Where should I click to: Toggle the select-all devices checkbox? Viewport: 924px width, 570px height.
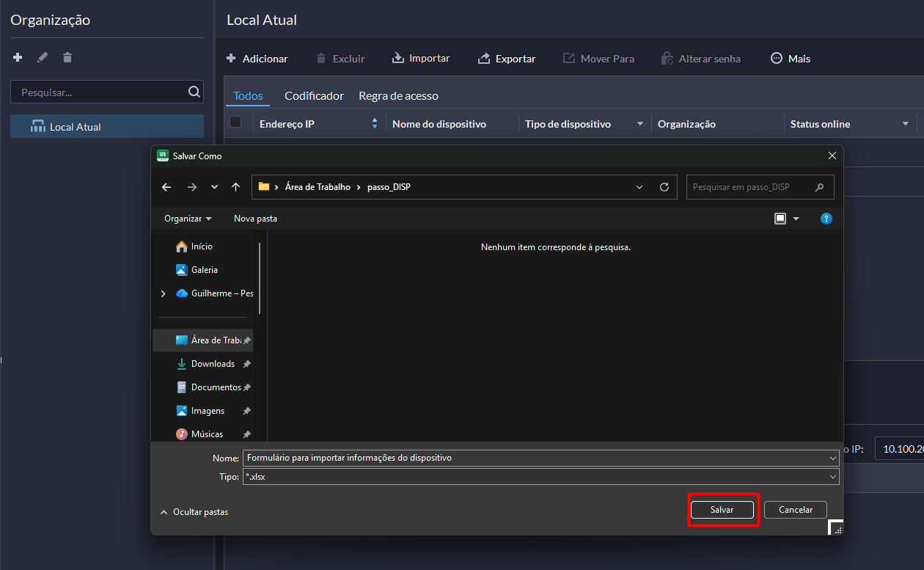[235, 123]
